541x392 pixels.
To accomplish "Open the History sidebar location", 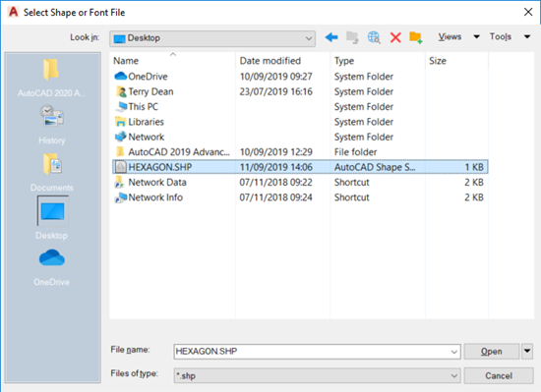I will [x=52, y=125].
